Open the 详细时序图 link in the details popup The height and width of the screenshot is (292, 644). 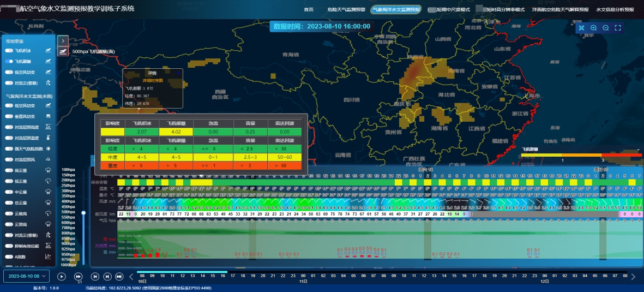pyautogui.click(x=152, y=81)
